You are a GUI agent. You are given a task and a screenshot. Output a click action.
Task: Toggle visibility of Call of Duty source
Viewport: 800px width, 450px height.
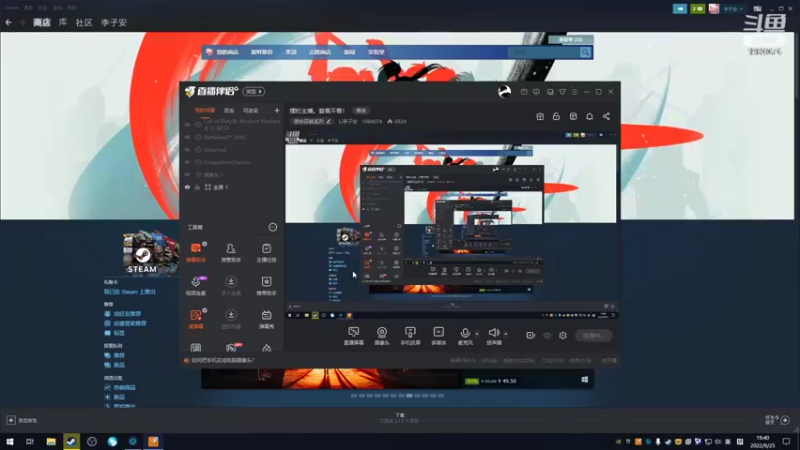coord(187,124)
